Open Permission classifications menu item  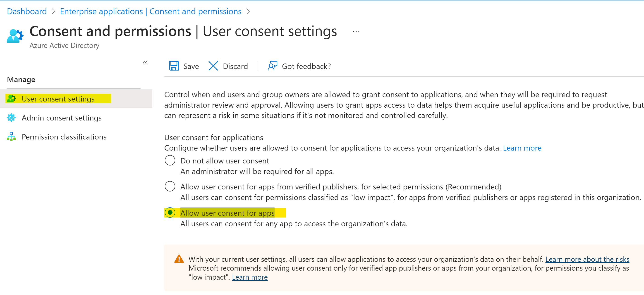pos(76,137)
